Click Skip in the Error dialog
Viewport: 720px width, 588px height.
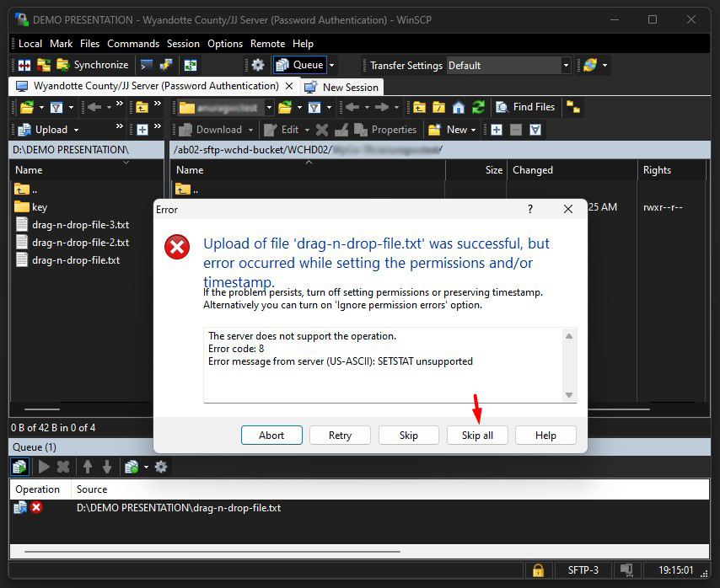[409, 436]
